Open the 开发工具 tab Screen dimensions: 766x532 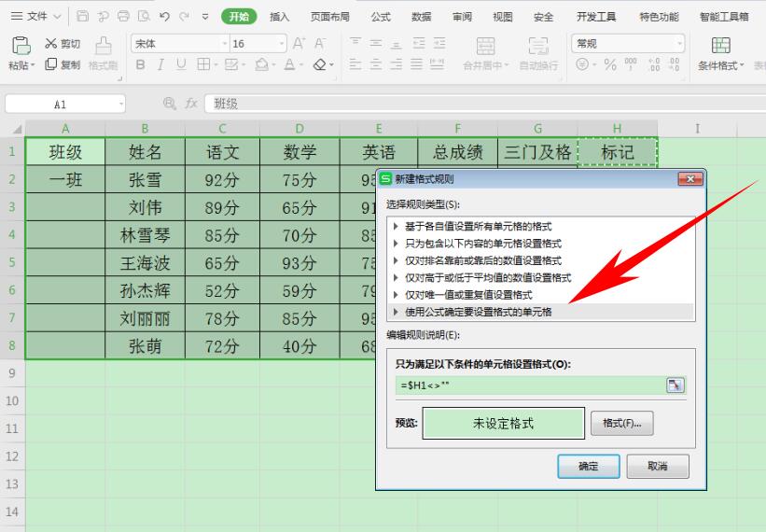[x=596, y=17]
